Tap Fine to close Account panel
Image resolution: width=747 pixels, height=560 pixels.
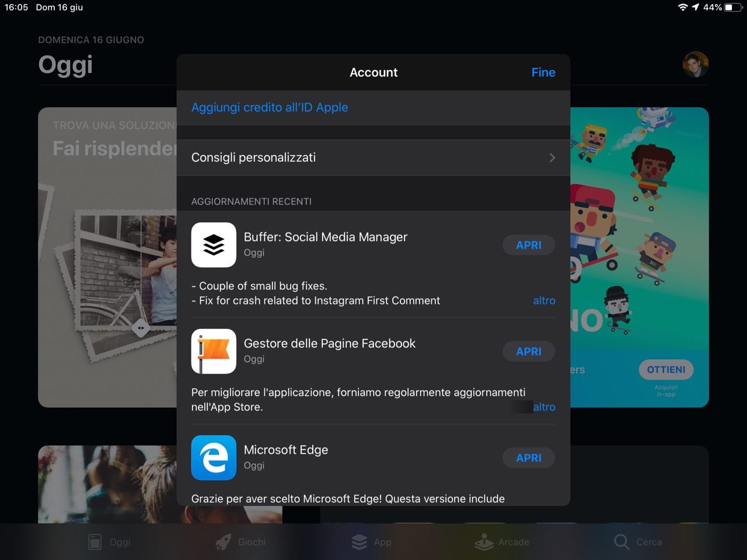click(x=543, y=72)
